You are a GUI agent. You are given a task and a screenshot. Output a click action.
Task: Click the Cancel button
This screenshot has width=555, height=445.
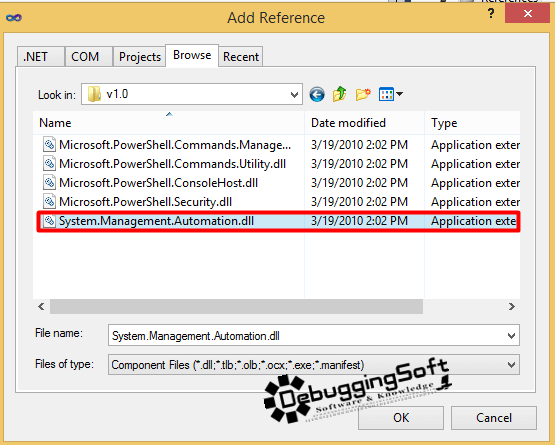tap(494, 418)
